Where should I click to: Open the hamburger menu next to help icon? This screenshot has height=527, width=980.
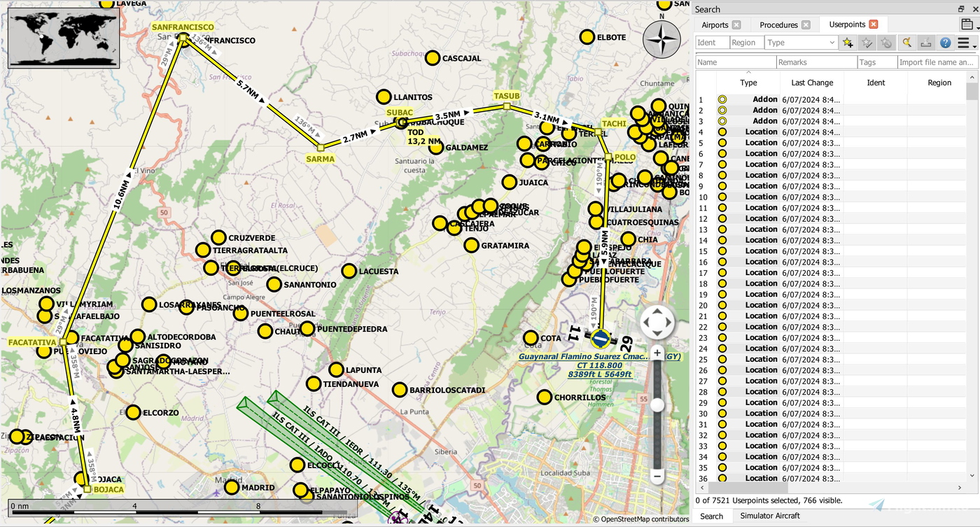point(962,42)
